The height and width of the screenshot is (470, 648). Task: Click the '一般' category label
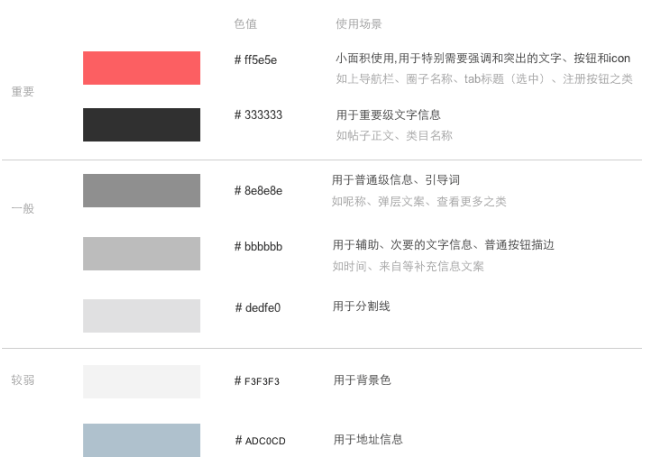click(22, 209)
